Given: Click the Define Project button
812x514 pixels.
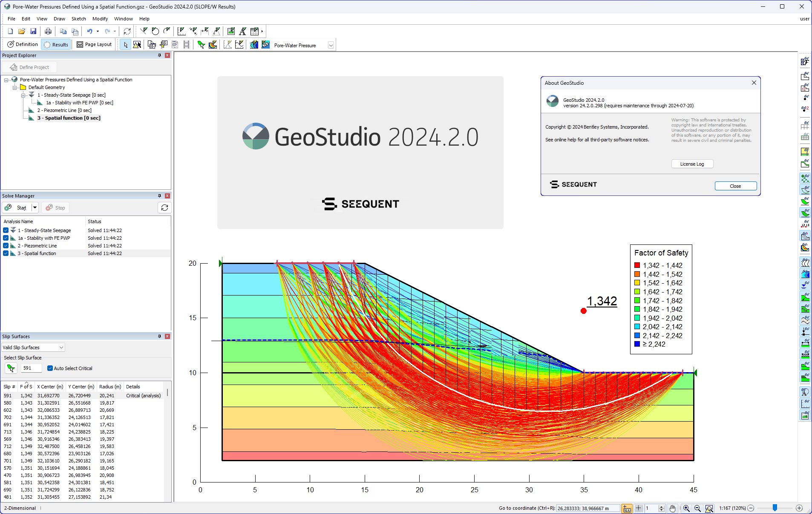Looking at the screenshot, I should (29, 67).
